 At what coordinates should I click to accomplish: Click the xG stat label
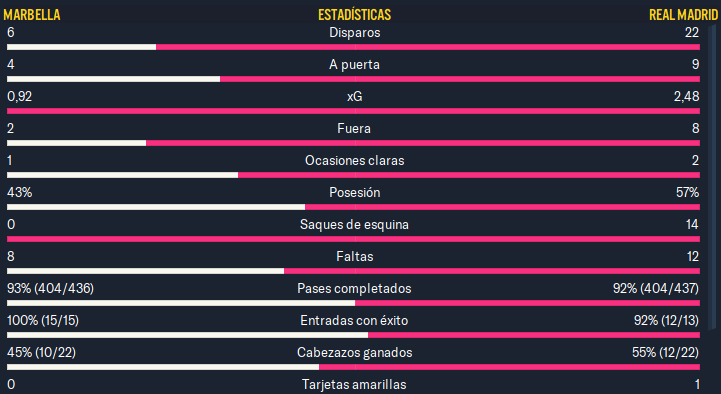(x=355, y=97)
